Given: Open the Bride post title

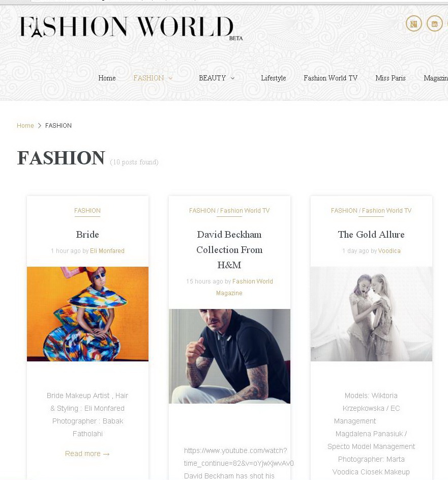Looking at the screenshot, I should coord(87,235).
